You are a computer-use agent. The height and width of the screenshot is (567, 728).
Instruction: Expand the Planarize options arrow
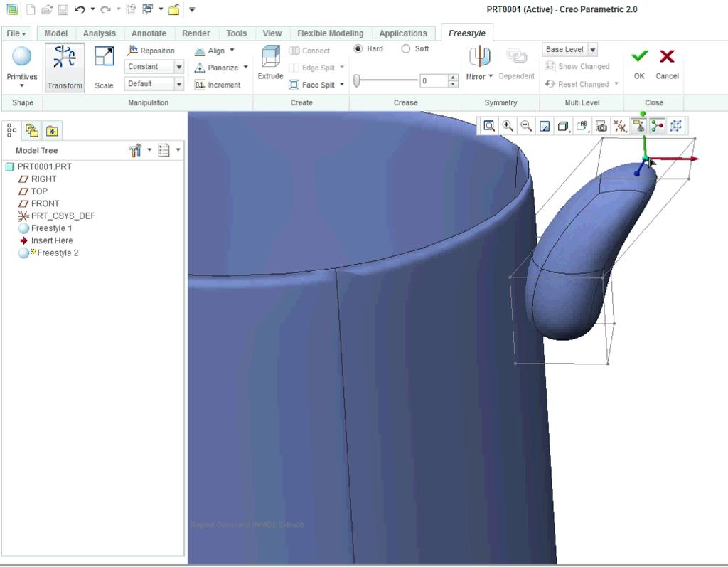point(245,68)
